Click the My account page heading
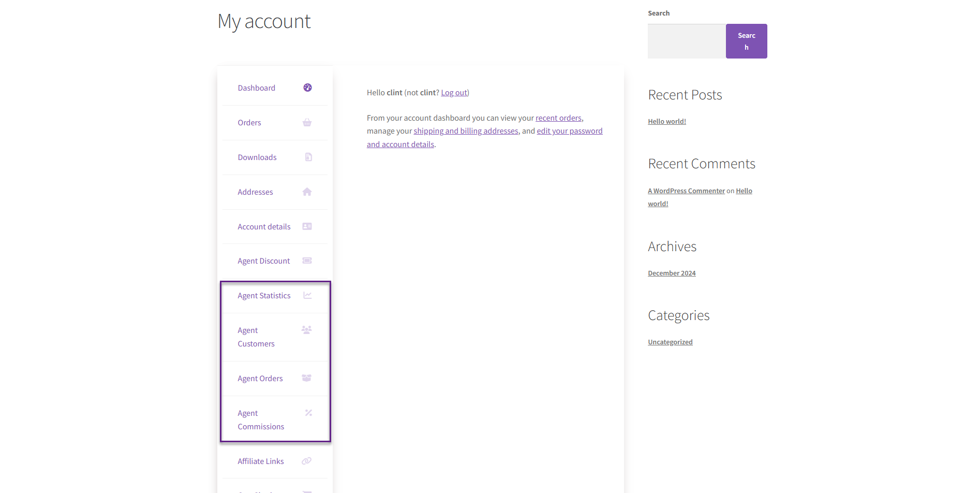The height and width of the screenshot is (493, 980). click(264, 21)
